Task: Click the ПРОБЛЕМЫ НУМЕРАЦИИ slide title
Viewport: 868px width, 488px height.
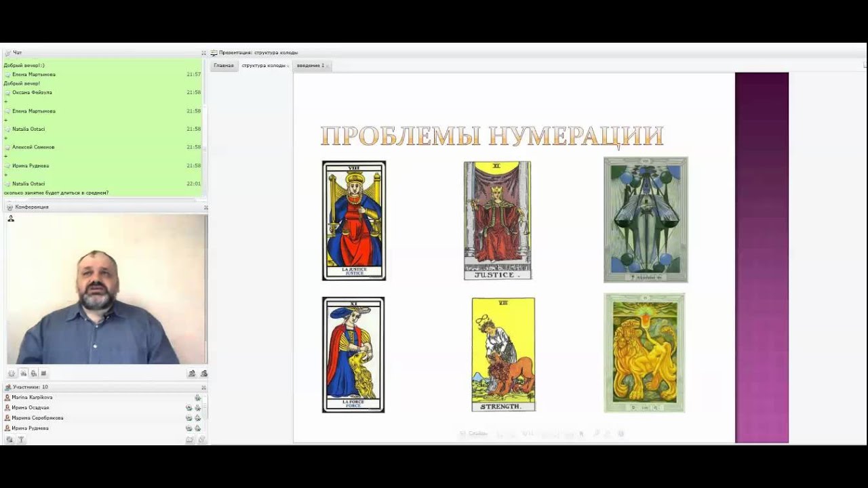Action: (x=492, y=136)
